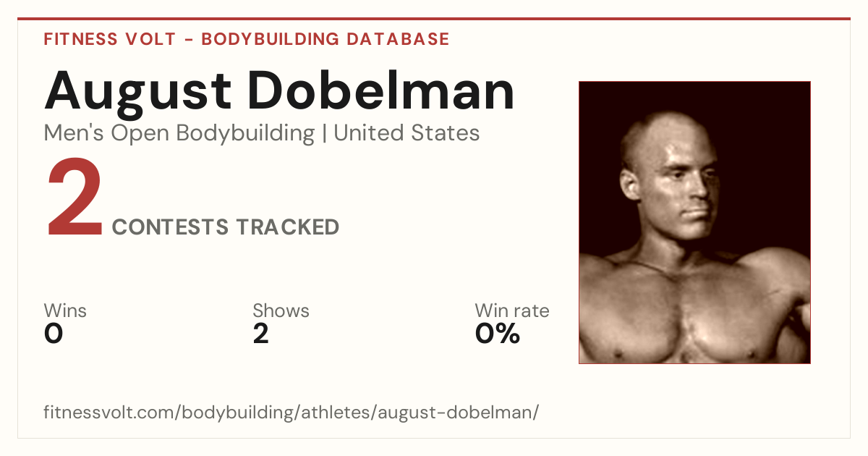Click the athlete portrait photo thumbnail
Viewport: 868px width, 456px height.
click(x=694, y=222)
